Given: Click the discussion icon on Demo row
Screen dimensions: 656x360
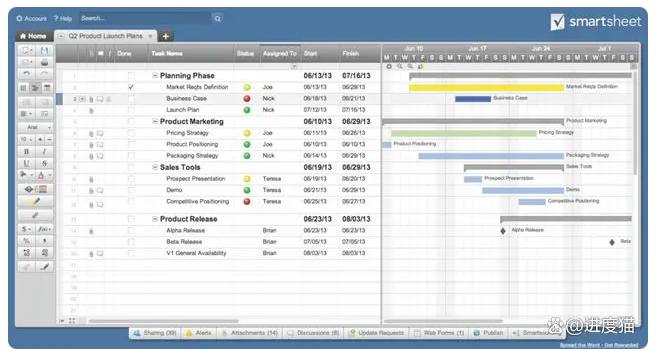Looking at the screenshot, I should click(100, 191).
